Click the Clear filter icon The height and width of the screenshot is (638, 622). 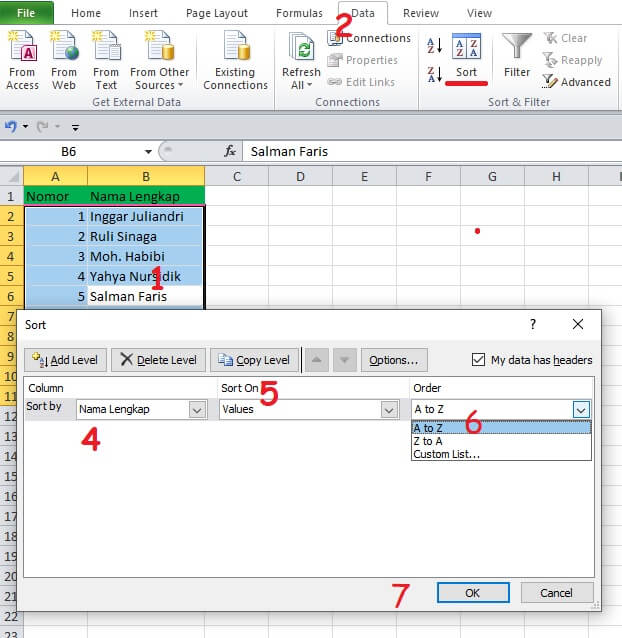tap(550, 38)
